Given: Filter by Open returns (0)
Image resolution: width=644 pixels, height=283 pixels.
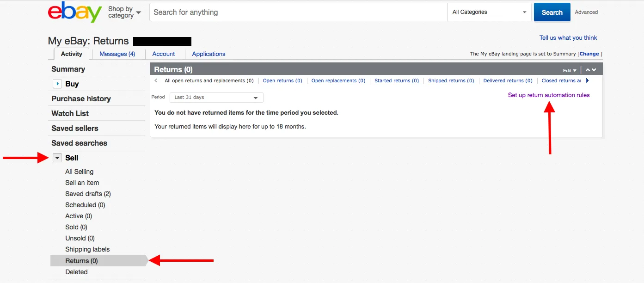Looking at the screenshot, I should pos(282,81).
